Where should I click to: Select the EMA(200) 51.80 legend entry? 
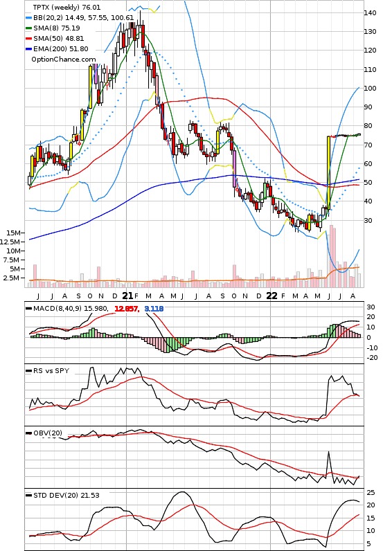(x=61, y=49)
